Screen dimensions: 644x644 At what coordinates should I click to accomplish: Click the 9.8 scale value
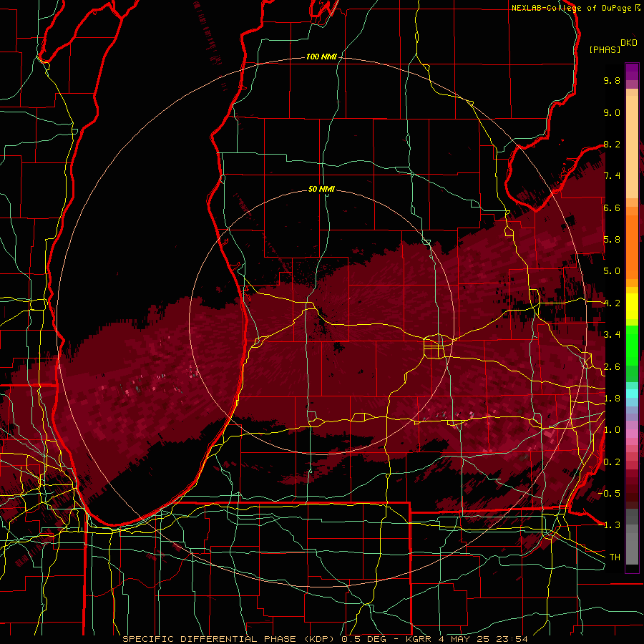coord(612,80)
